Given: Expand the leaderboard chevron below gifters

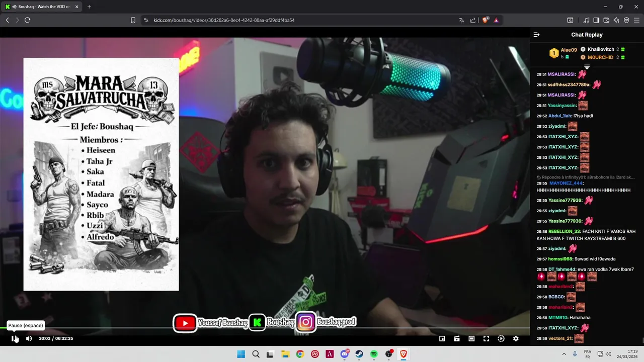Looking at the screenshot, I should point(587,67).
